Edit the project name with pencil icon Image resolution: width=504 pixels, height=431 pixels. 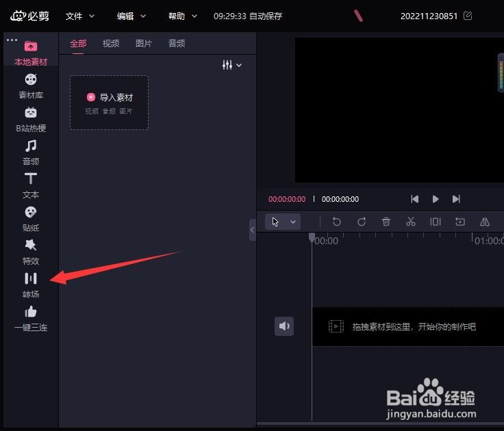[468, 16]
